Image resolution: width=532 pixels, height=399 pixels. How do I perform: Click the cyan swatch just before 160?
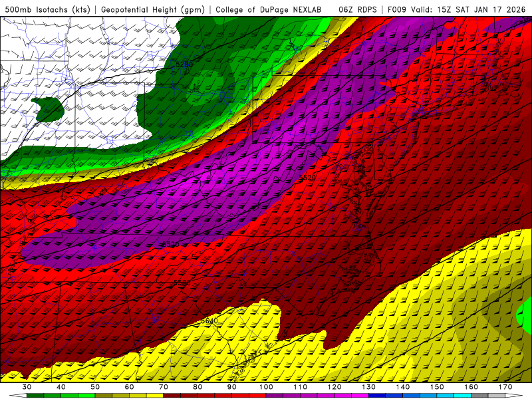click(462, 396)
